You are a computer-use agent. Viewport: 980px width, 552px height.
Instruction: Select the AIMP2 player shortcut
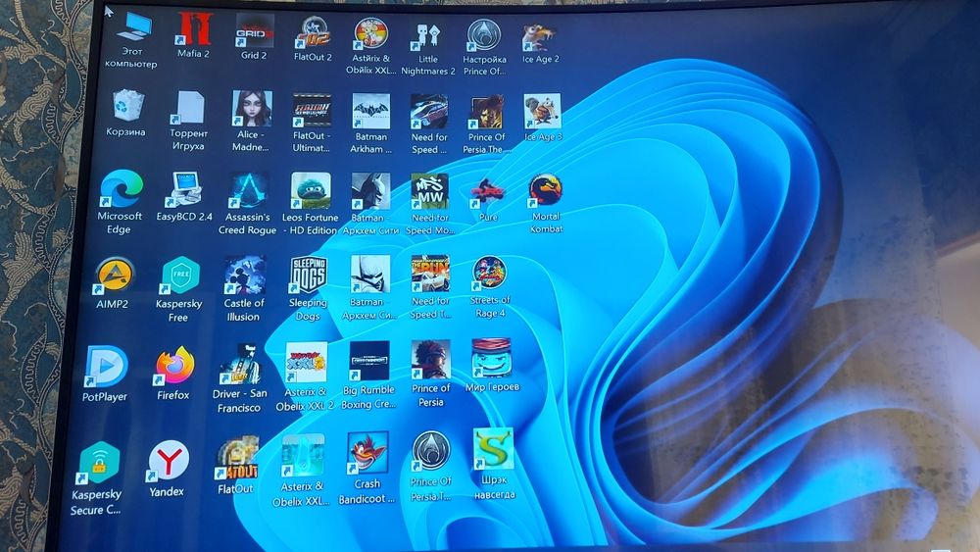pos(113,283)
